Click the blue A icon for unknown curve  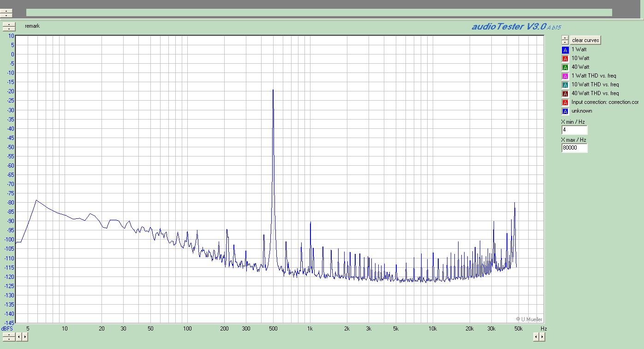point(565,111)
